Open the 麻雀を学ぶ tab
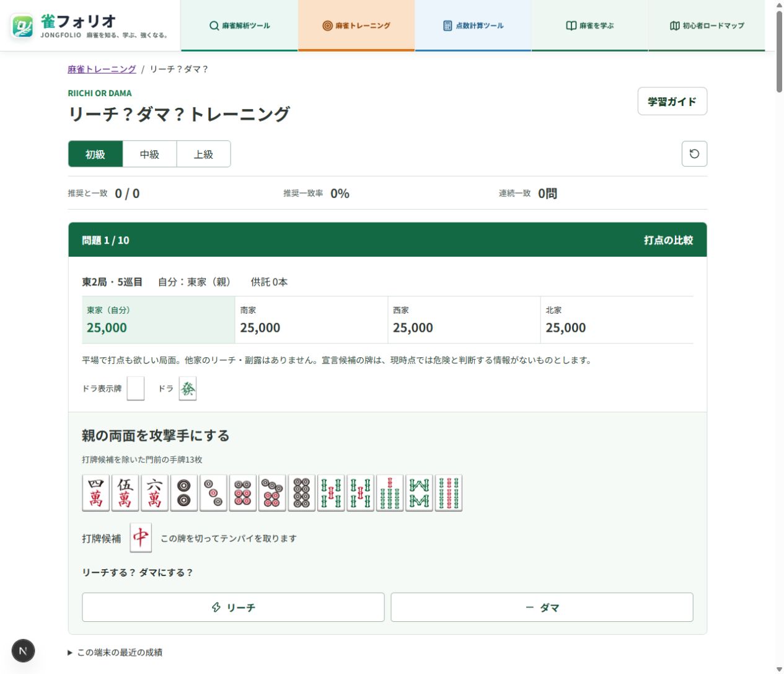Image resolution: width=784 pixels, height=674 pixels. [590, 25]
